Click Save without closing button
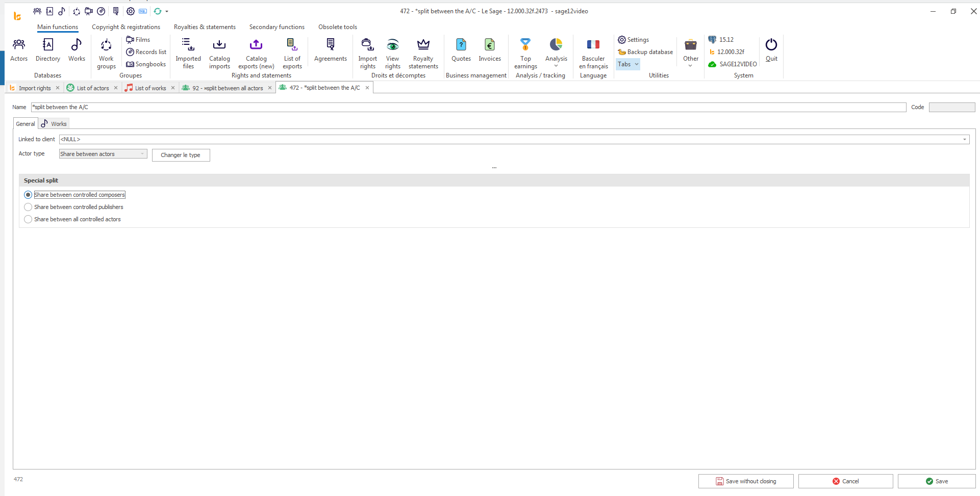The height and width of the screenshot is (496, 980). (x=745, y=481)
